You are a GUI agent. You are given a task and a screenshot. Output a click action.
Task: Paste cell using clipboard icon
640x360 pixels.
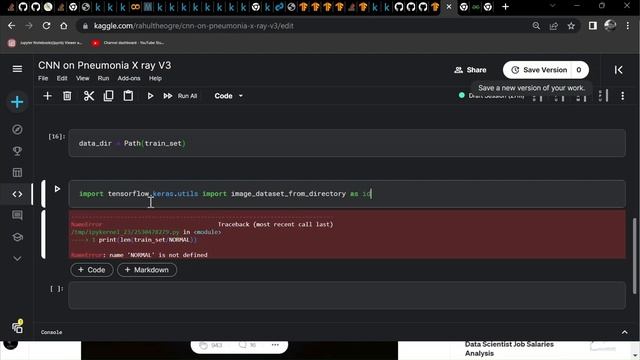point(128,96)
